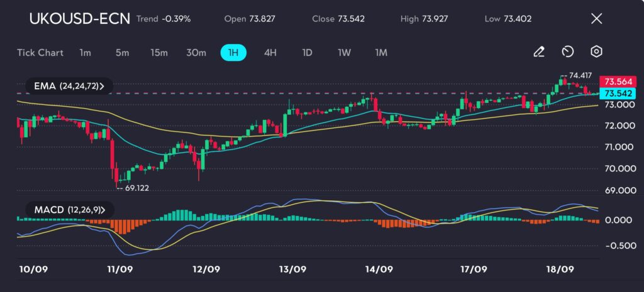
Task: Click the 74.417 high price marker
Action: (x=579, y=74)
